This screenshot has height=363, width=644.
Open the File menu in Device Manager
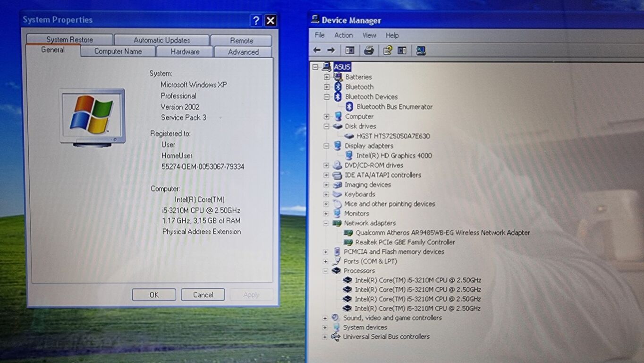pos(320,35)
